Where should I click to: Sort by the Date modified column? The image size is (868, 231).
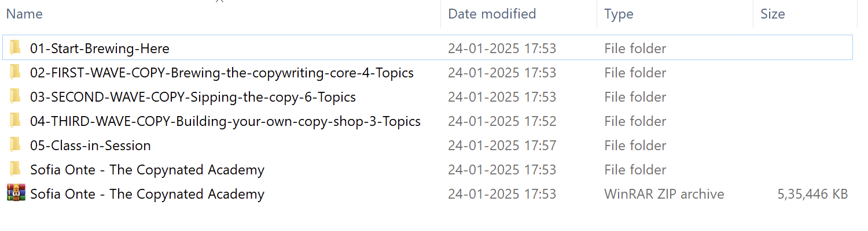[492, 14]
